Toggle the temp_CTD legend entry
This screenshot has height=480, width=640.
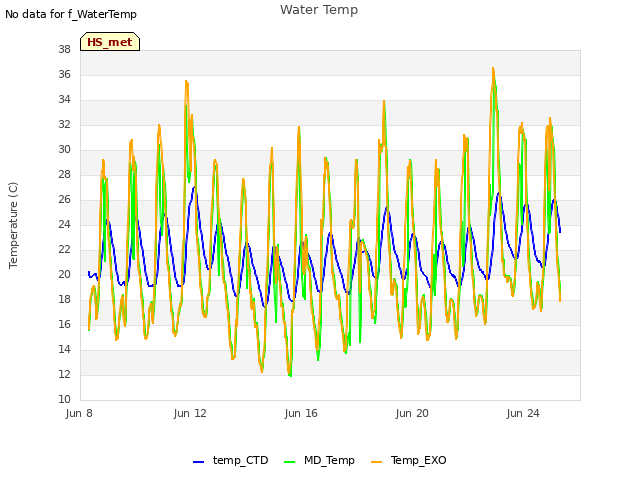(231, 460)
